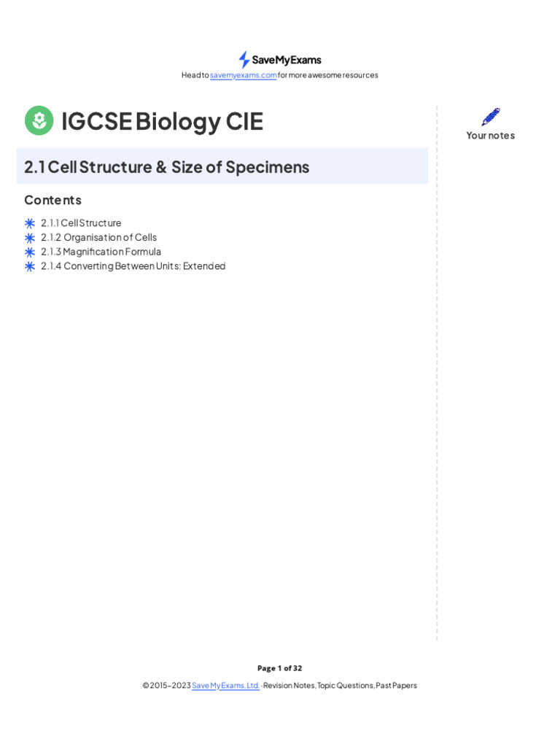Screen dimensions: 560x747
Task: Select the 2.1.2 Organisation of Cells entry
Action: (x=98, y=238)
